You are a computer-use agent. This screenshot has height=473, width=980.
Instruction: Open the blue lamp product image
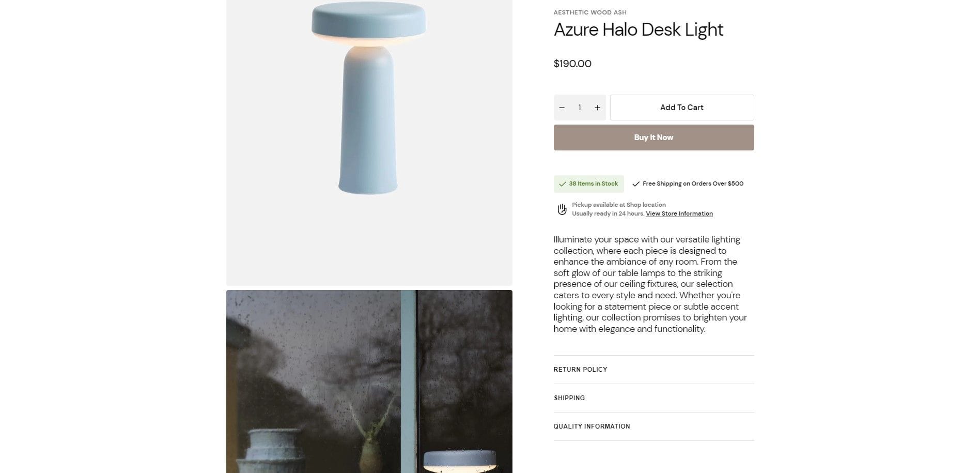coord(369,142)
